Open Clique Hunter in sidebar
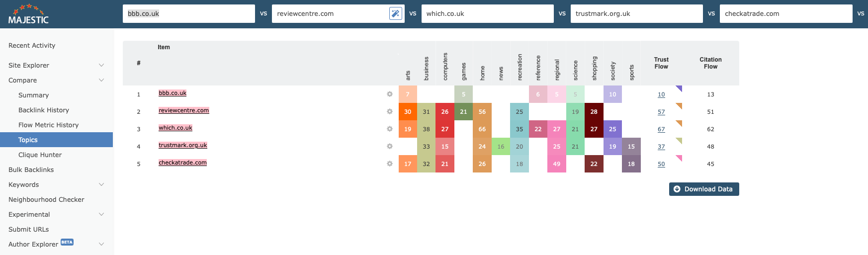868x255 pixels. (40, 155)
